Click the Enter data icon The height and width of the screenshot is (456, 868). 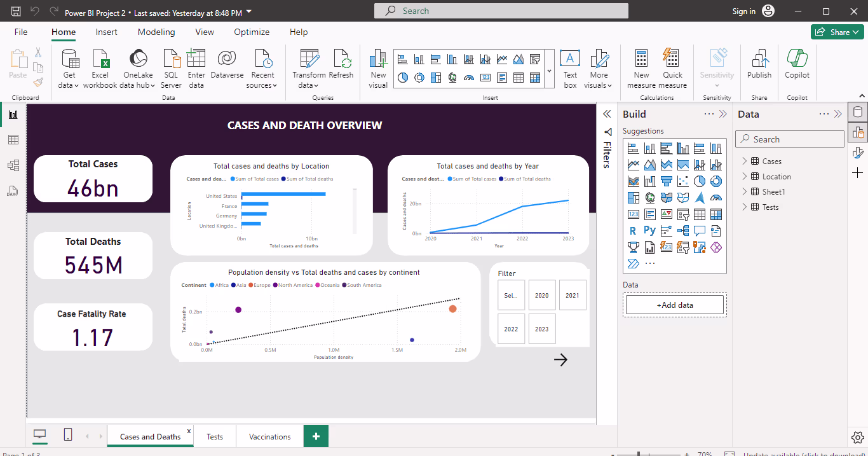tap(196, 59)
